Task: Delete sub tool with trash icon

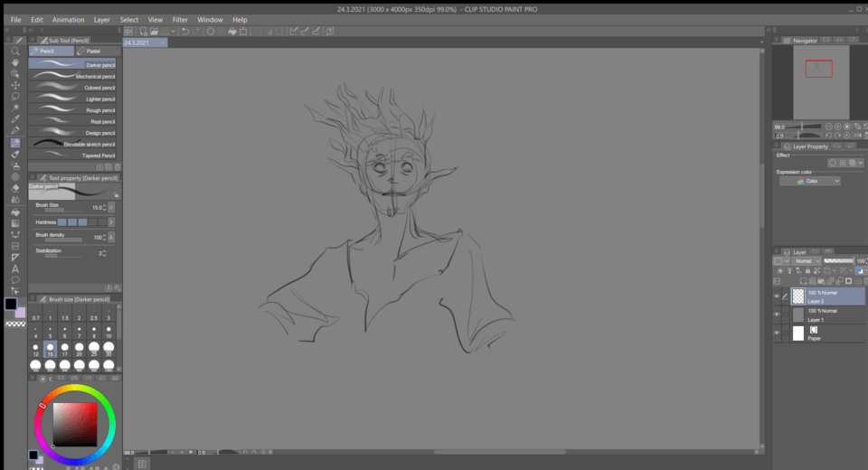Action: pyautogui.click(x=118, y=166)
